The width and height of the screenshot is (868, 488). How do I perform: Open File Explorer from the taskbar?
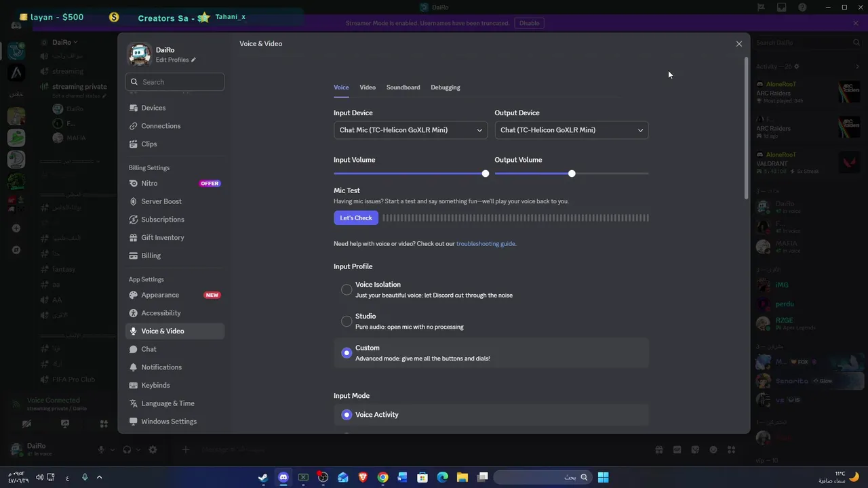tap(462, 477)
